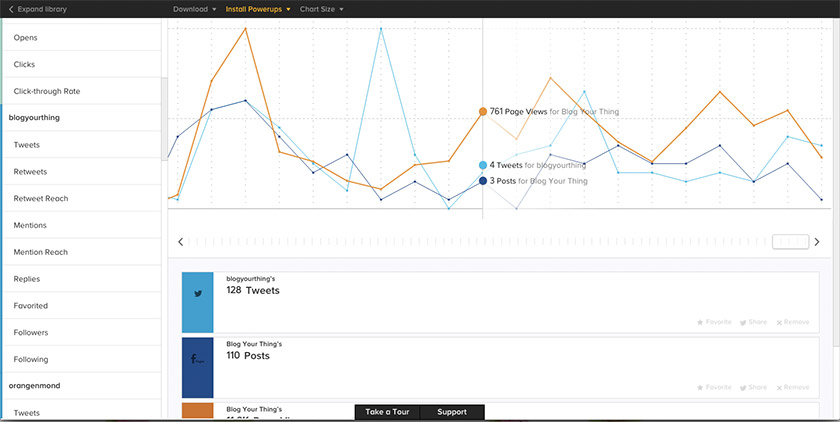
Task: Select Clicks metric in the library
Action: (x=82, y=64)
